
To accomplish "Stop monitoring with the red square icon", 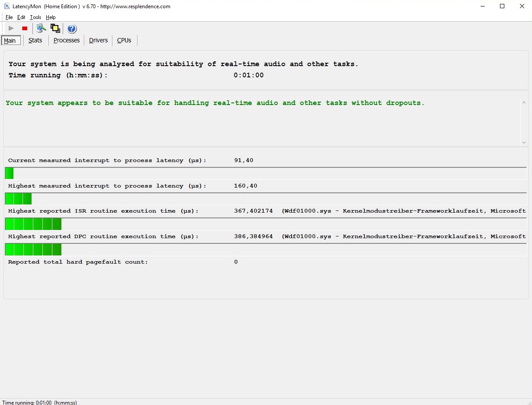I will 25,29.
